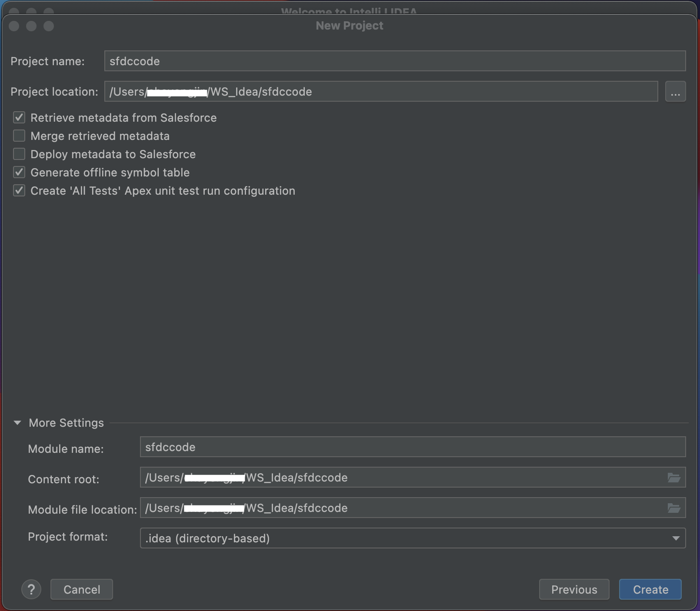Open the Project format dropdown

pos(413,538)
